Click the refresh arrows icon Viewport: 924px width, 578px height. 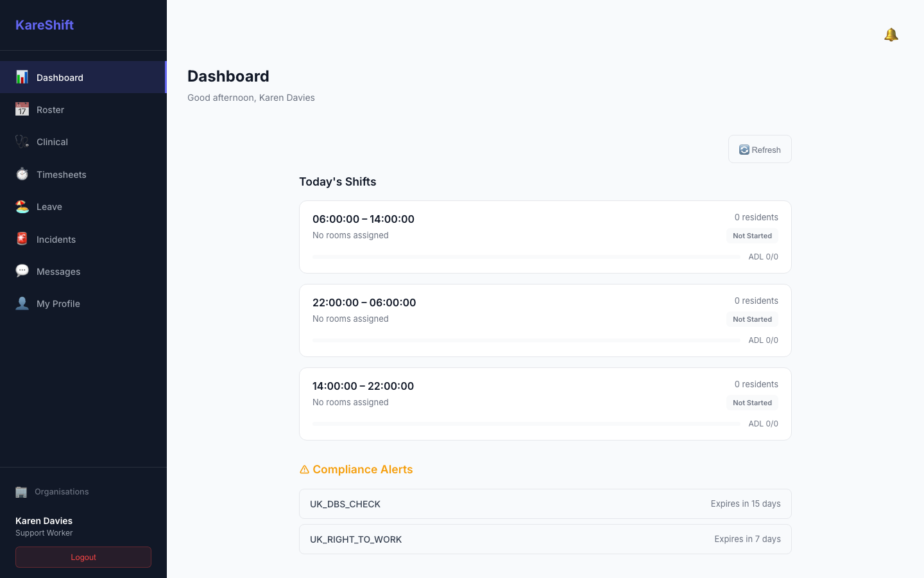pos(744,150)
